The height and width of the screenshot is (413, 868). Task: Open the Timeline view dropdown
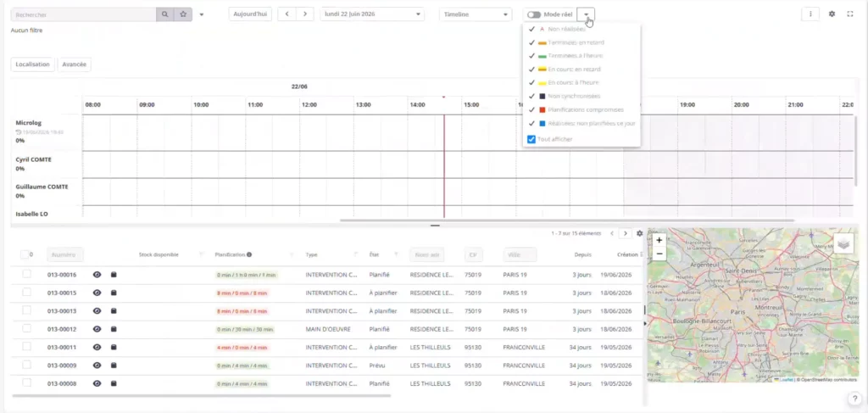point(476,14)
